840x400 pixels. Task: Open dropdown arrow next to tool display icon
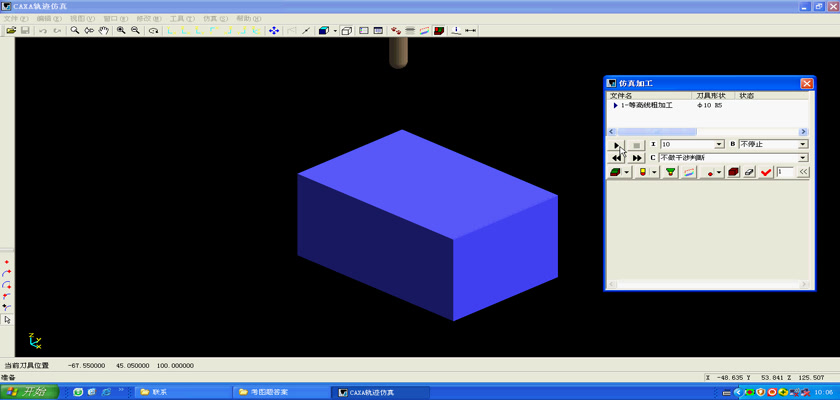tap(654, 172)
